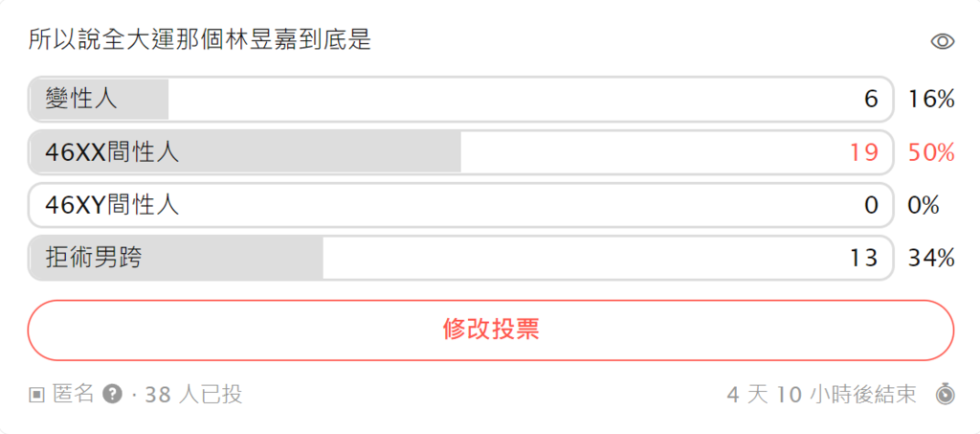
Task: Click the 0% result percentage
Action: 924,205
